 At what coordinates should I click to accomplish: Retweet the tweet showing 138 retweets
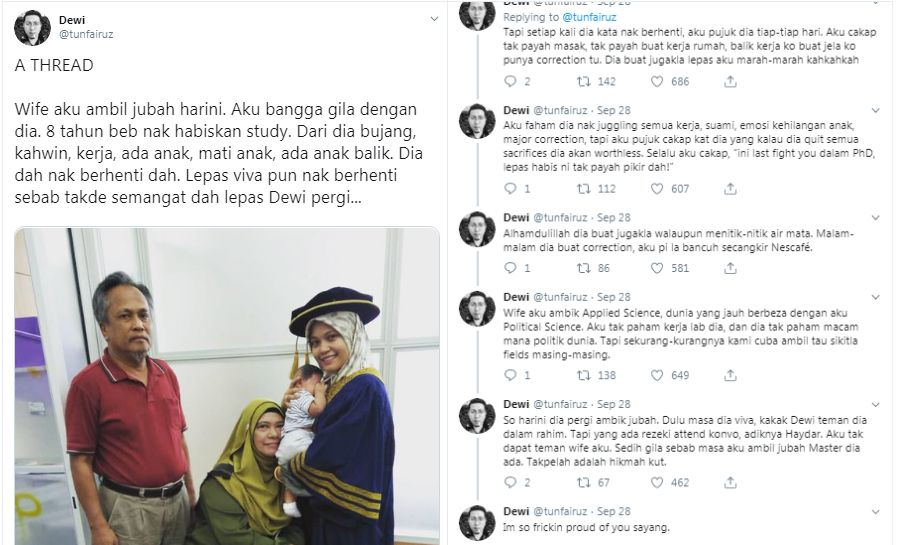click(584, 376)
